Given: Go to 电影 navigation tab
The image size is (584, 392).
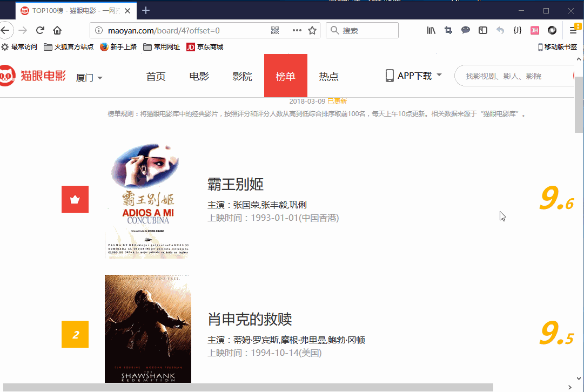Looking at the screenshot, I should tap(199, 76).
